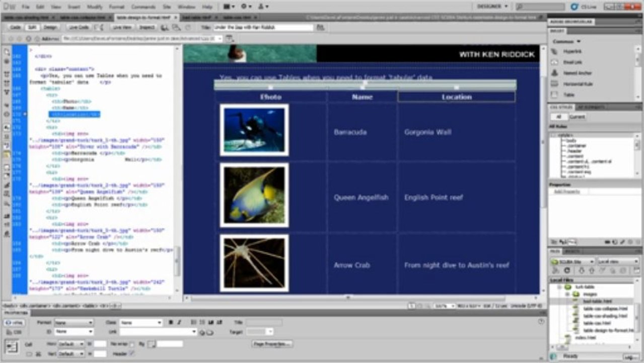Toggle Live Code mode
644x363 pixels.
tap(78, 27)
